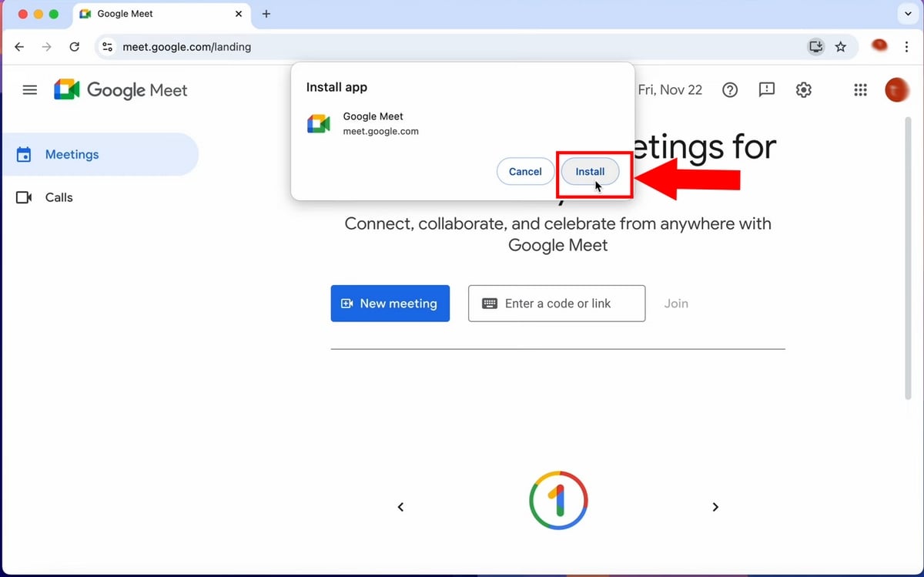This screenshot has width=924, height=577.
Task: Click the Install app dialog title
Action: coord(336,87)
